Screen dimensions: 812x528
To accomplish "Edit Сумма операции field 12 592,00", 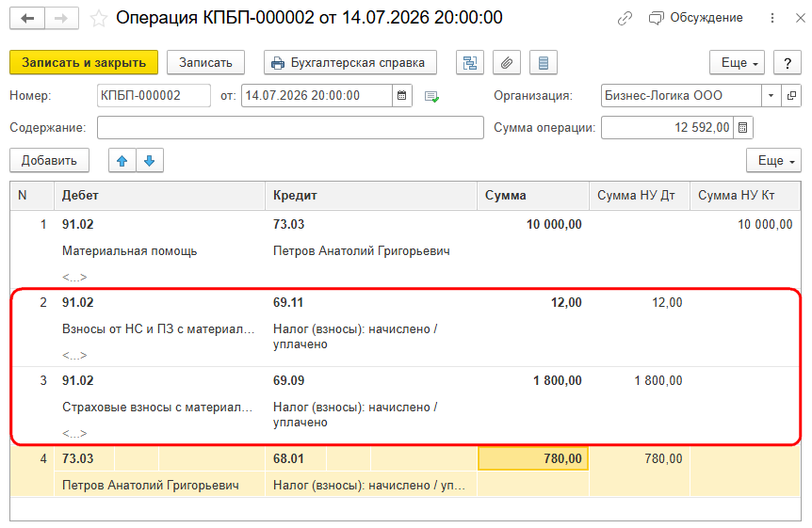I will [x=667, y=127].
